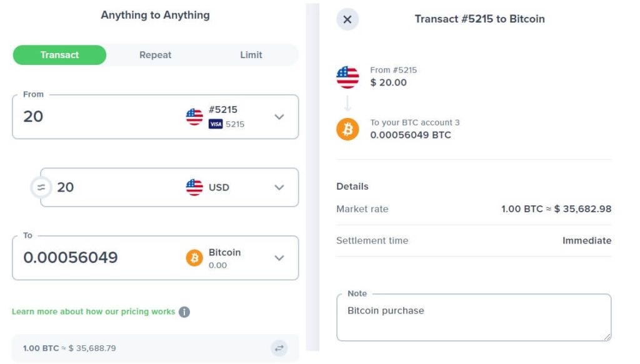This screenshot has width=640, height=364.
Task: Click the Bitcoin icon in the transaction summary
Action: 347,129
